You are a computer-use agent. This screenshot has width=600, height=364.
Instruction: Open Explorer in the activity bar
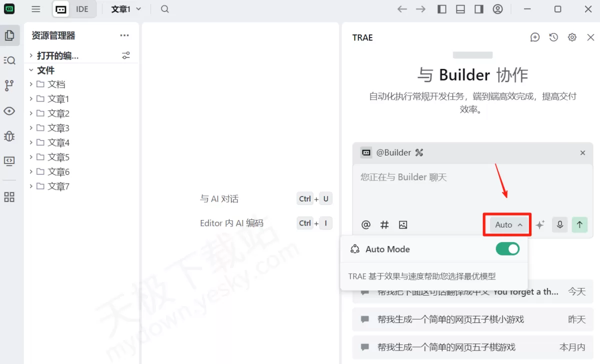9,35
